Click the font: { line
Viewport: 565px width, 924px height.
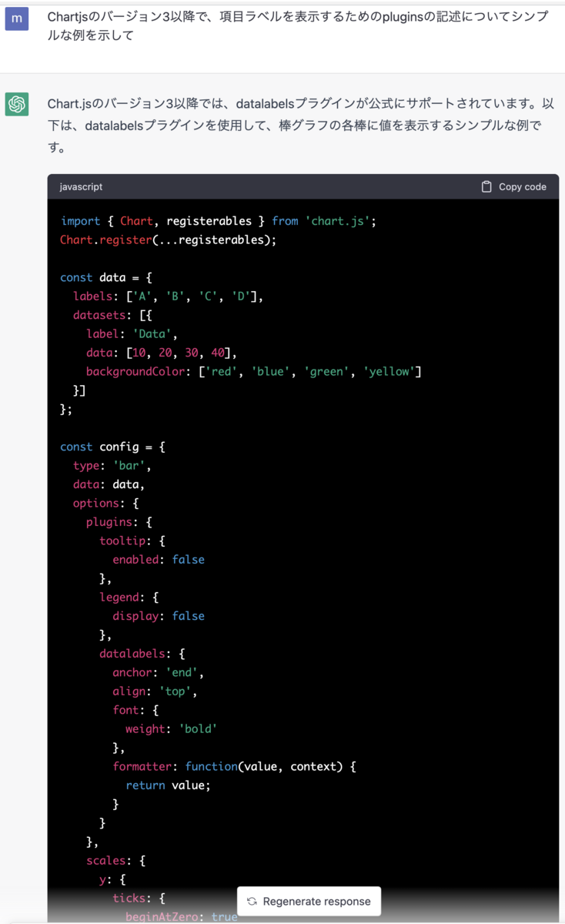tap(135, 710)
